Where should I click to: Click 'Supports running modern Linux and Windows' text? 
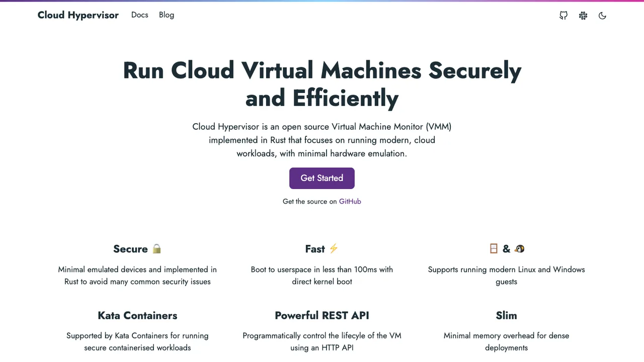pos(507,269)
